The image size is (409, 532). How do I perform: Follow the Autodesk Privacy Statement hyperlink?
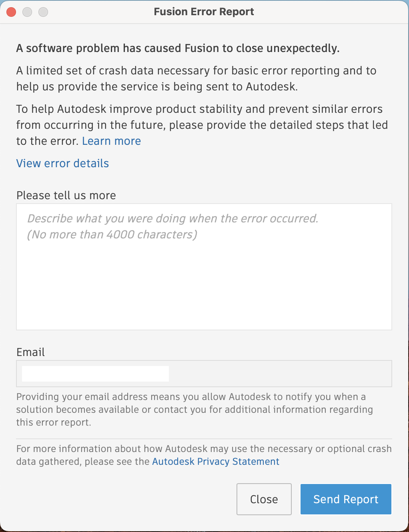[215, 462]
